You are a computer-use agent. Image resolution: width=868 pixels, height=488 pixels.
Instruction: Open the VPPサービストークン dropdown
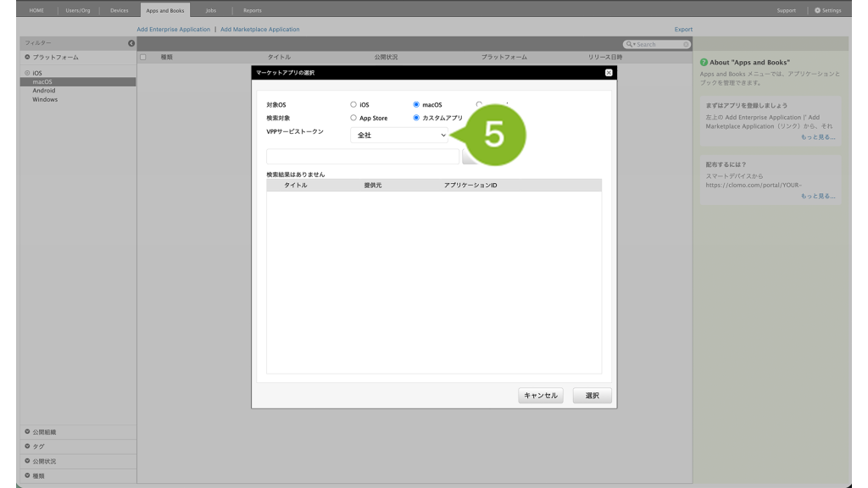coord(399,135)
